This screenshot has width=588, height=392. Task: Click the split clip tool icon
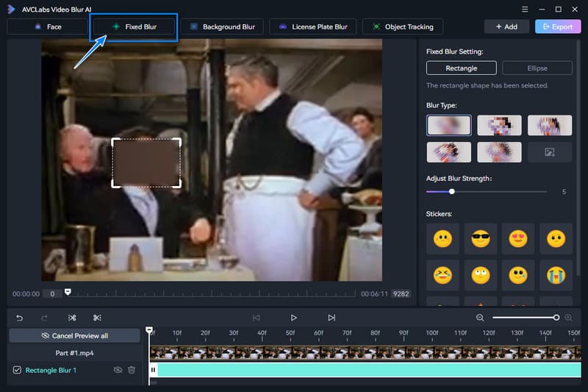click(72, 318)
